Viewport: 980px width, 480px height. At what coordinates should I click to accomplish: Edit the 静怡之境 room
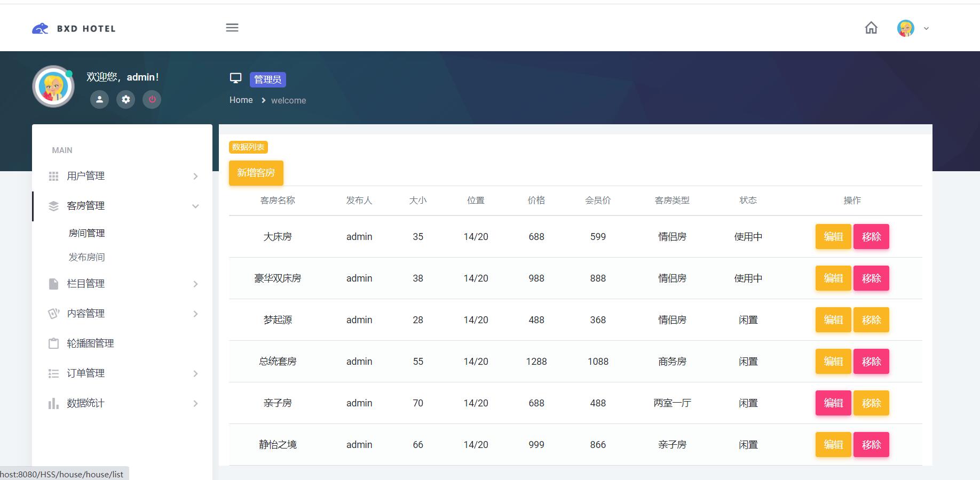point(833,445)
